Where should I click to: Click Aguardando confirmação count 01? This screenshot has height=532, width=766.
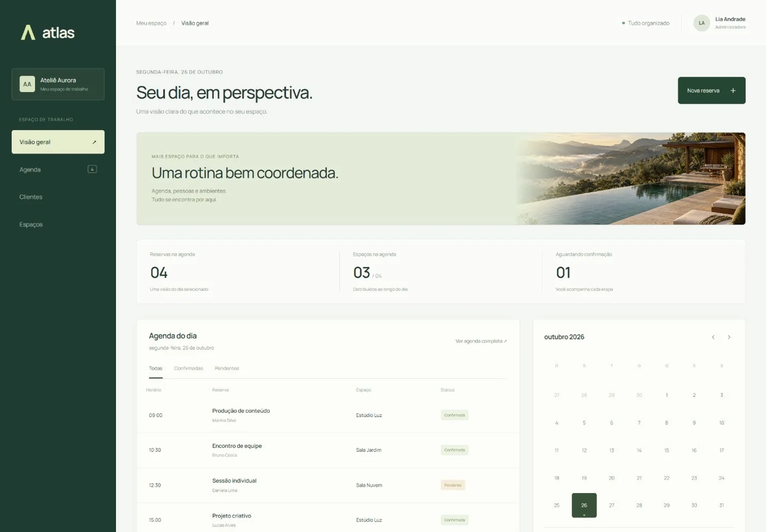coord(563,273)
